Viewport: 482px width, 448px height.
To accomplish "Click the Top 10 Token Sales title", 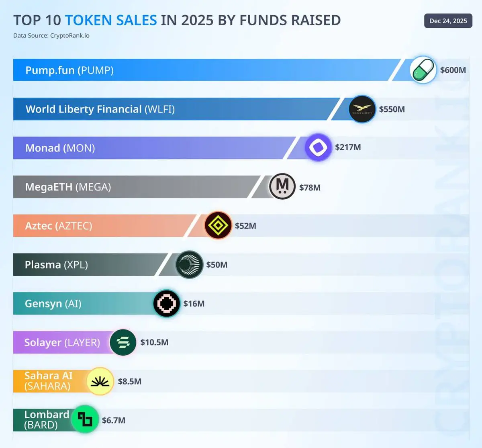I will pyautogui.click(x=177, y=20).
